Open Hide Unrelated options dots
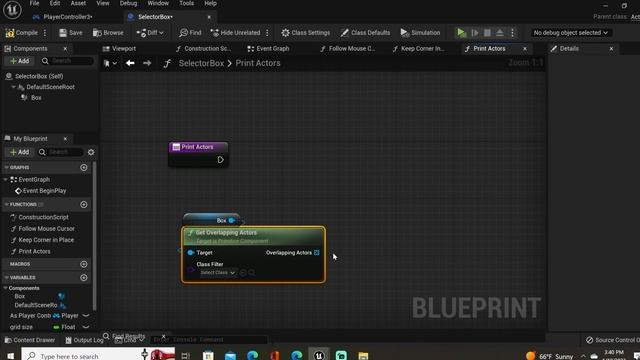The width and height of the screenshot is (640, 360). (267, 33)
